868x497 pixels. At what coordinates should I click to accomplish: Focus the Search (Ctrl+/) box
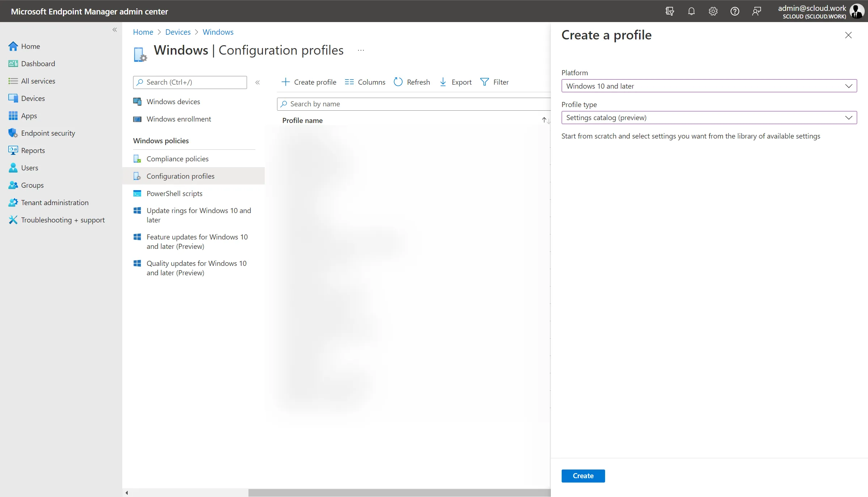(190, 82)
